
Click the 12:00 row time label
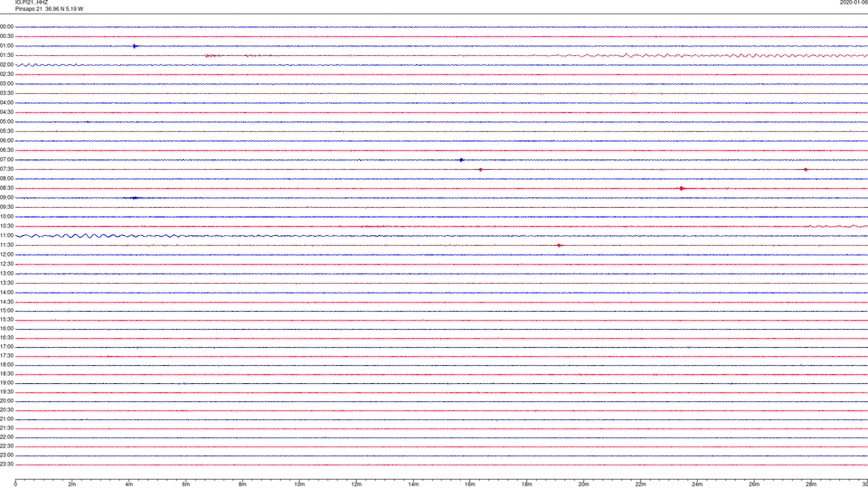click(6, 255)
